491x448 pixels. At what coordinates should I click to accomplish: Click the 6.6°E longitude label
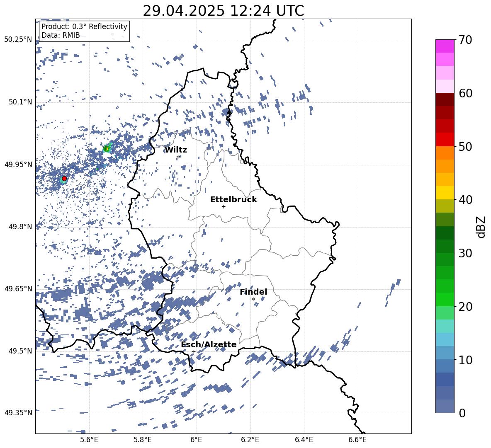[x=357, y=440]
